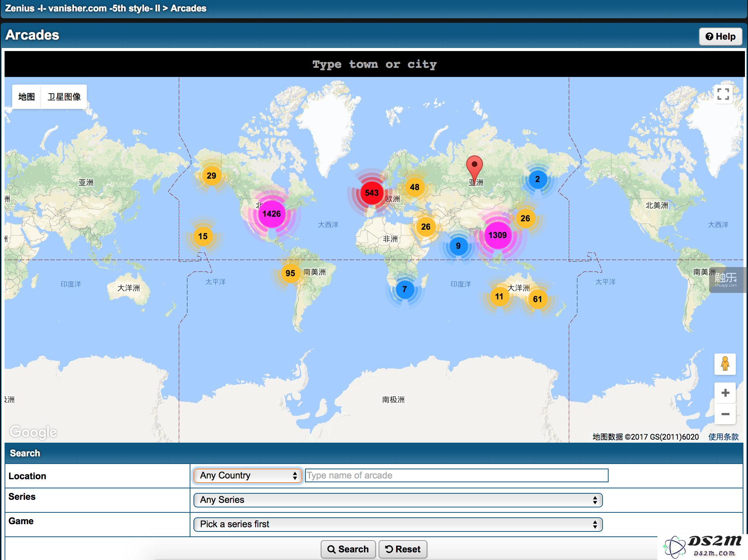Viewport: 748px width, 560px height.
Task: Click the Google logo on the map
Action: [34, 432]
